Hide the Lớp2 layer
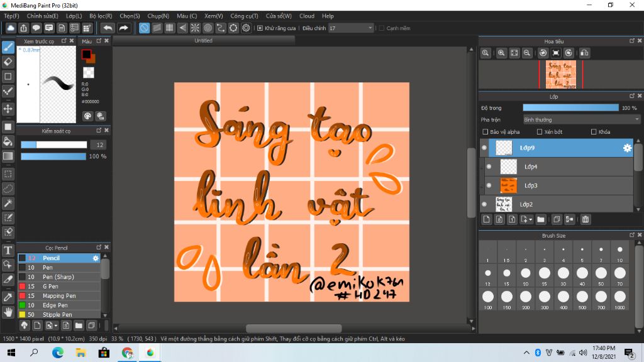The image size is (644, 362). [484, 204]
